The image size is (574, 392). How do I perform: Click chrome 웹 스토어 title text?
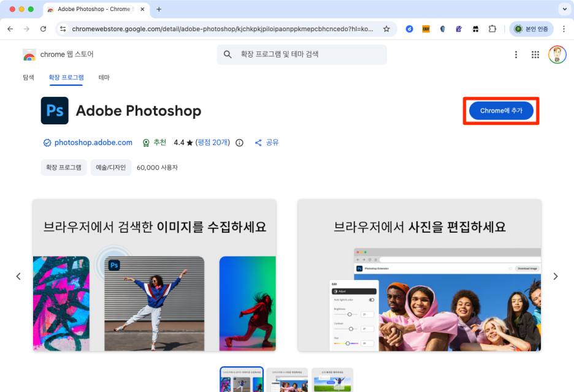[67, 55]
